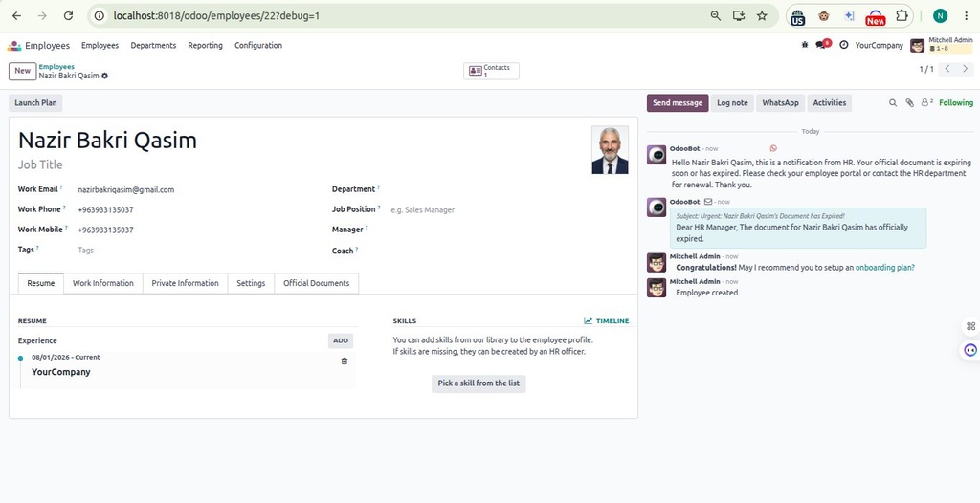
Task: Open browser zoom magnifier icon
Action: [x=716, y=15]
